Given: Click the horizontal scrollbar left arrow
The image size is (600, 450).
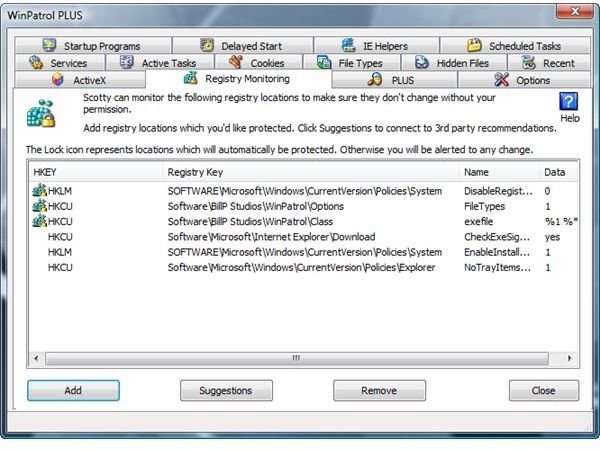Looking at the screenshot, I should pyautogui.click(x=36, y=359).
